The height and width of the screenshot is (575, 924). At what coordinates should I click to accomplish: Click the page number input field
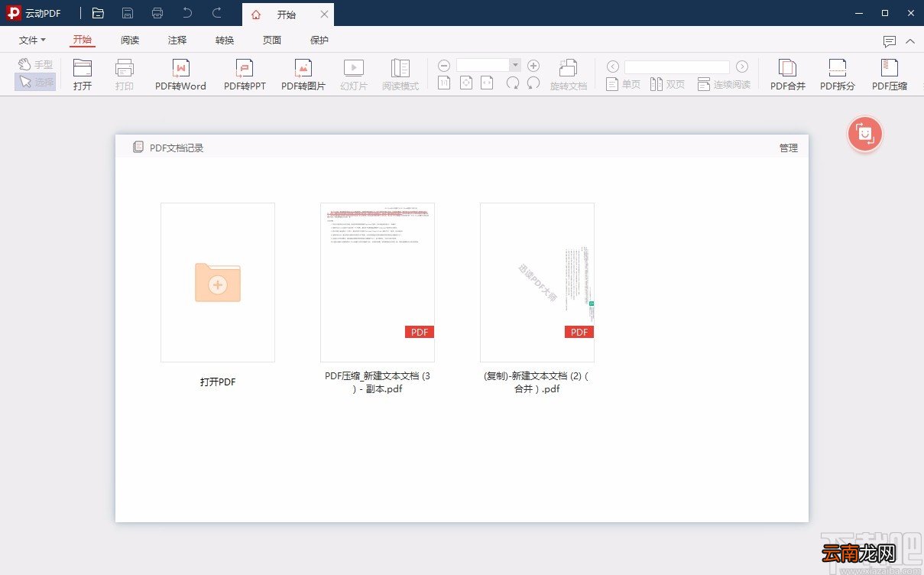(676, 67)
